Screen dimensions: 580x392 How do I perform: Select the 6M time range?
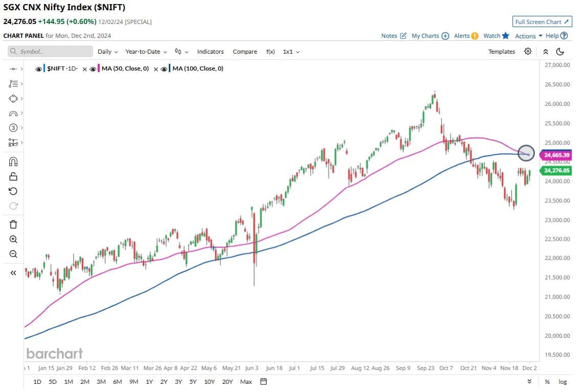[x=117, y=382]
